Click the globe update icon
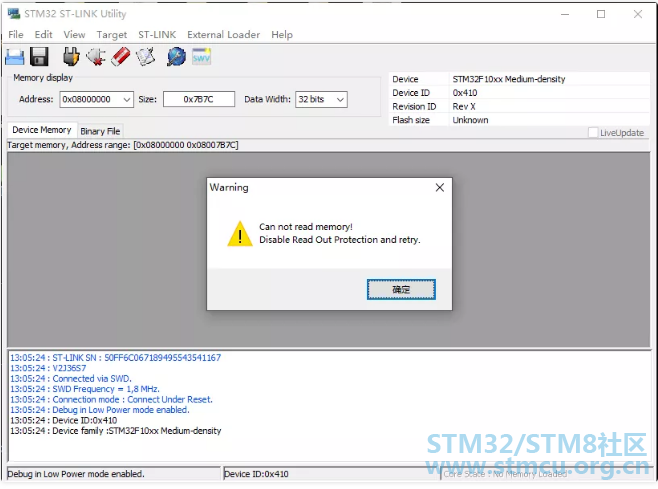The image size is (658, 489). [176, 57]
